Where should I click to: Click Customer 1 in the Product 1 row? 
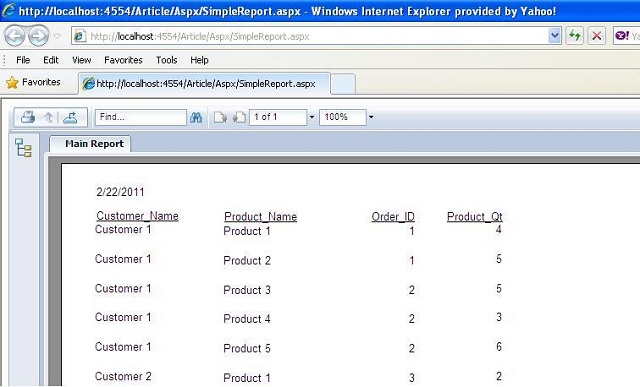[x=123, y=229]
